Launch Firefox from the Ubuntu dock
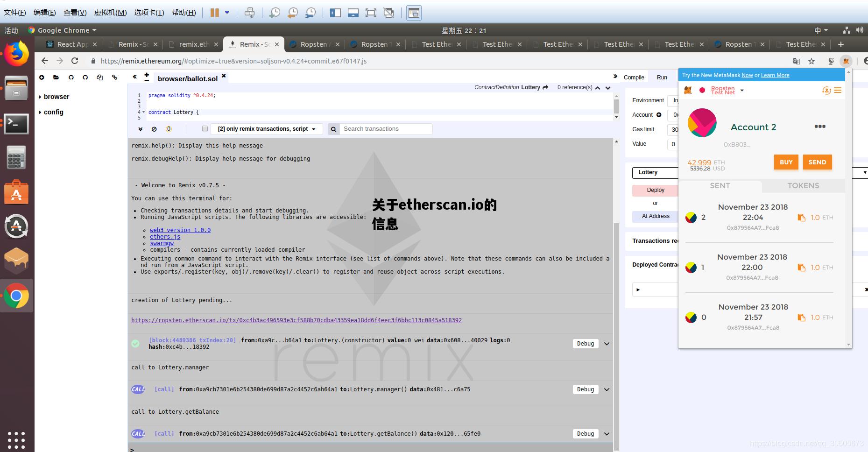The image size is (868, 452). pyautogui.click(x=17, y=54)
